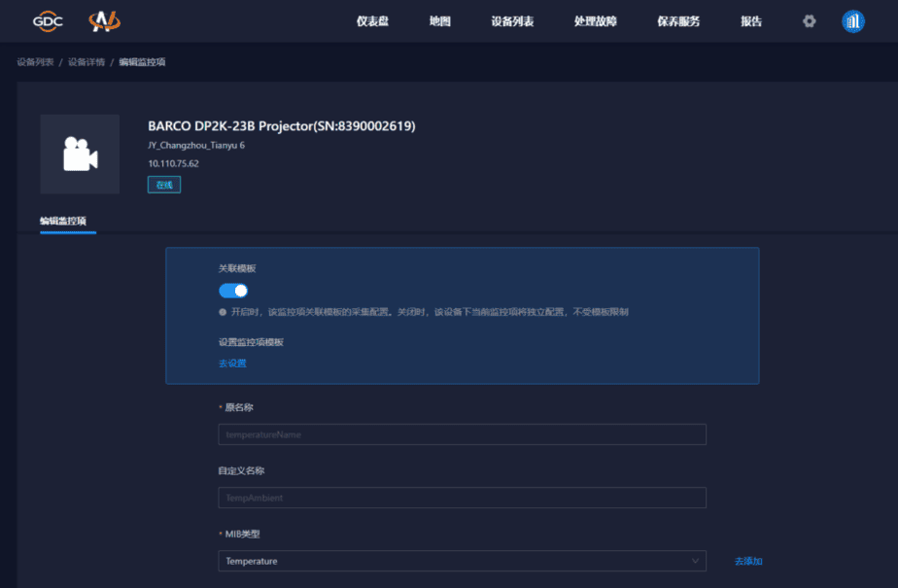Click the projector camera device thumbnail
The height and width of the screenshot is (588, 898).
coord(80,154)
